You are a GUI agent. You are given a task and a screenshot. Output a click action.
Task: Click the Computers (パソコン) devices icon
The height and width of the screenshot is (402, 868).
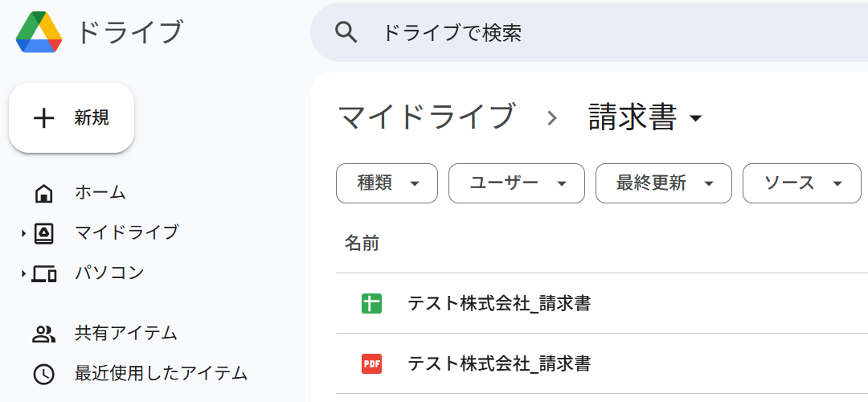click(x=43, y=273)
